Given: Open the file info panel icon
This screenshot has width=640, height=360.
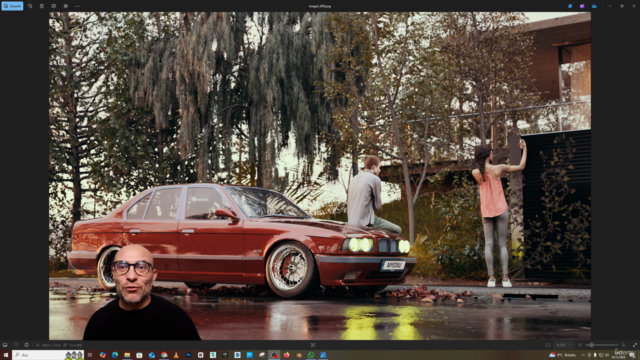Looking at the screenshot, I should [27, 345].
